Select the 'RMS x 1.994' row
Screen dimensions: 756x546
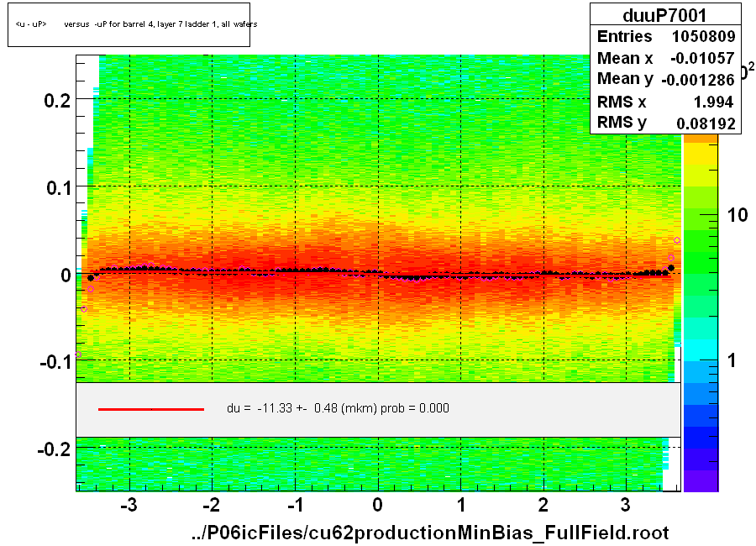click(666, 102)
